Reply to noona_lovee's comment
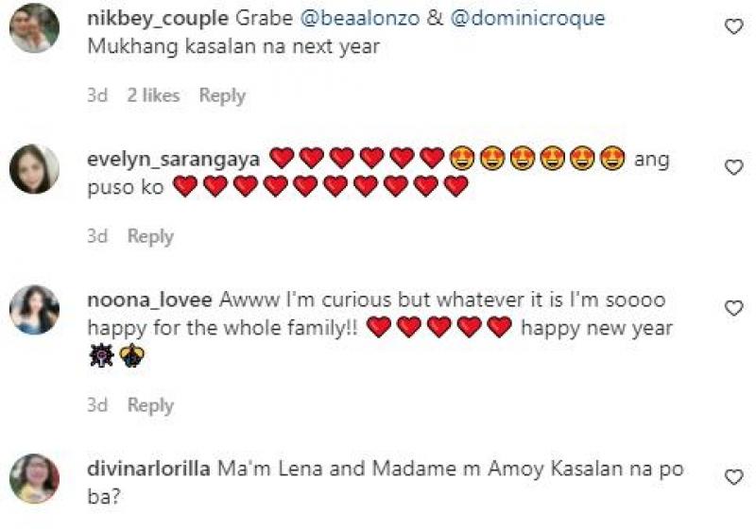756x532 pixels. pos(150,405)
